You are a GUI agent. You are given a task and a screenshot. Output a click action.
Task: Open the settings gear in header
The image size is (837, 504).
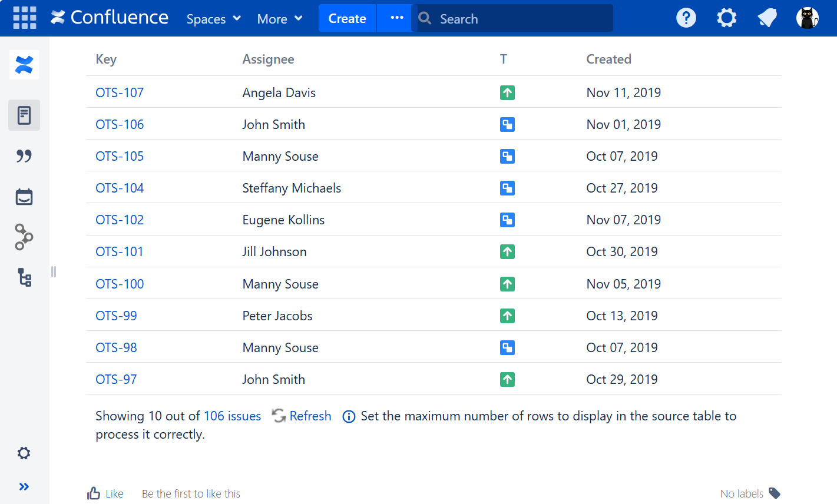tap(726, 18)
